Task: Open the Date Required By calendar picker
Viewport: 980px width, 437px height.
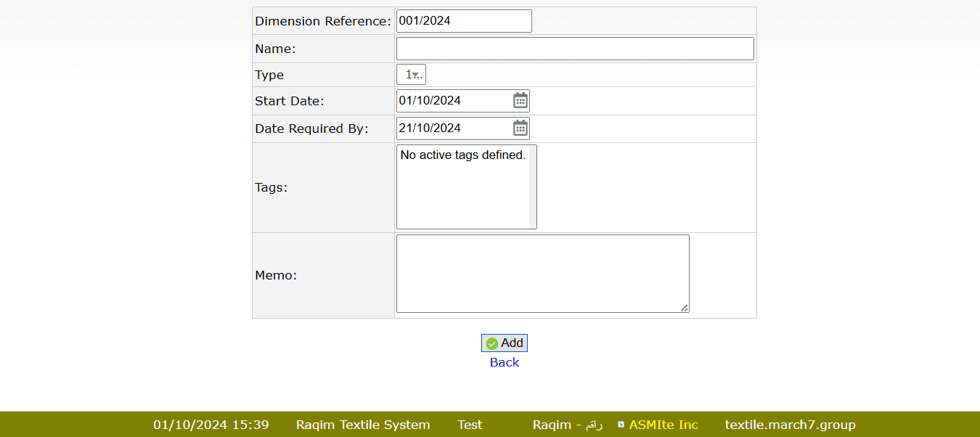Action: tap(520, 128)
